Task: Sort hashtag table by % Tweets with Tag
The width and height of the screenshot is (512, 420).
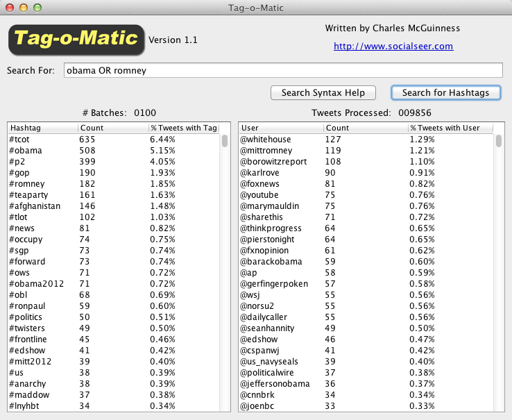Action: 184,128
